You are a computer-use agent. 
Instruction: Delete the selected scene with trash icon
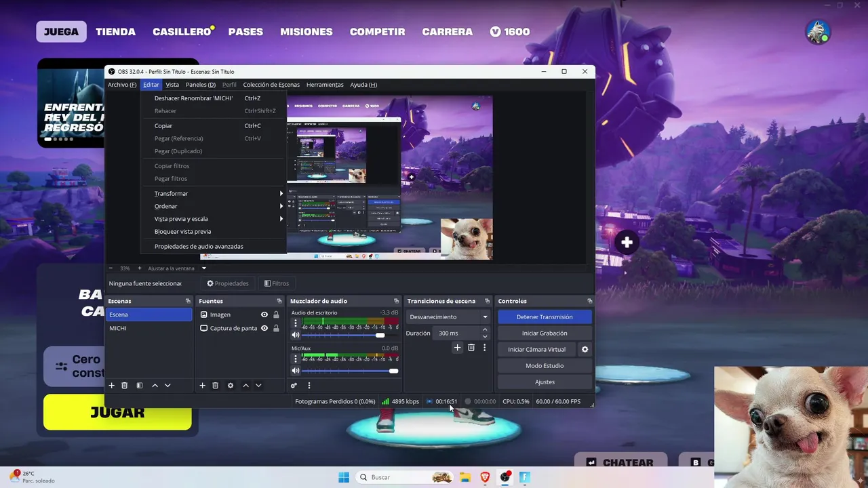click(125, 386)
